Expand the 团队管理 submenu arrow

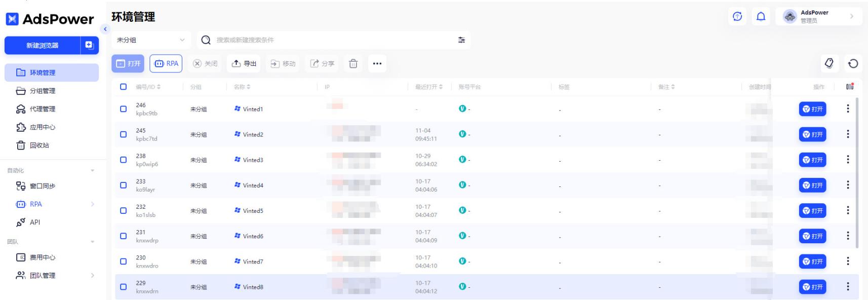(92, 275)
